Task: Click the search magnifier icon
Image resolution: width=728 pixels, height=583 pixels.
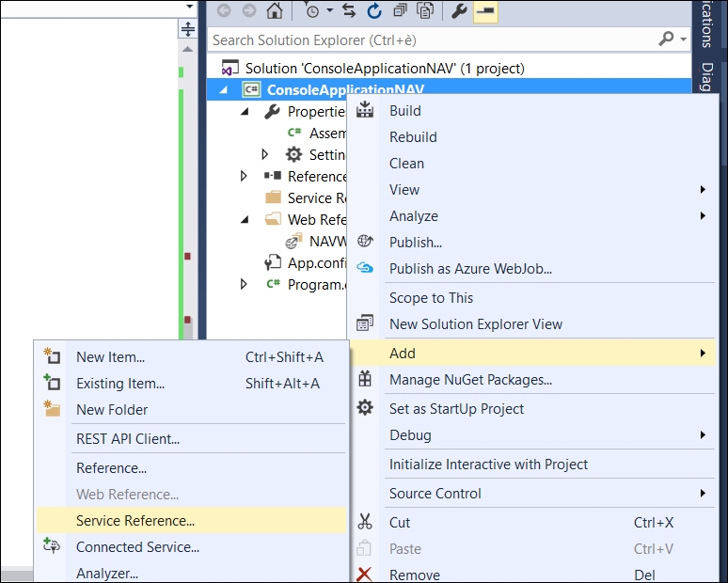Action: tap(666, 39)
